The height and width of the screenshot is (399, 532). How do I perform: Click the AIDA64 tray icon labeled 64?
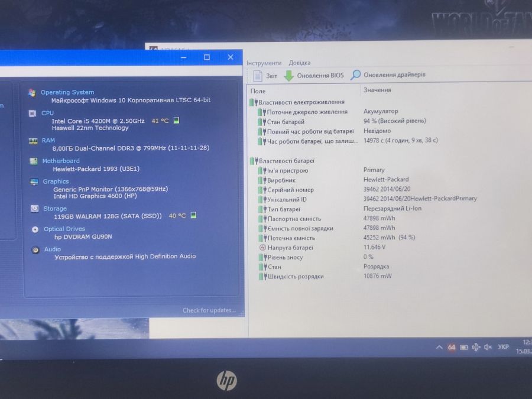[451, 347]
